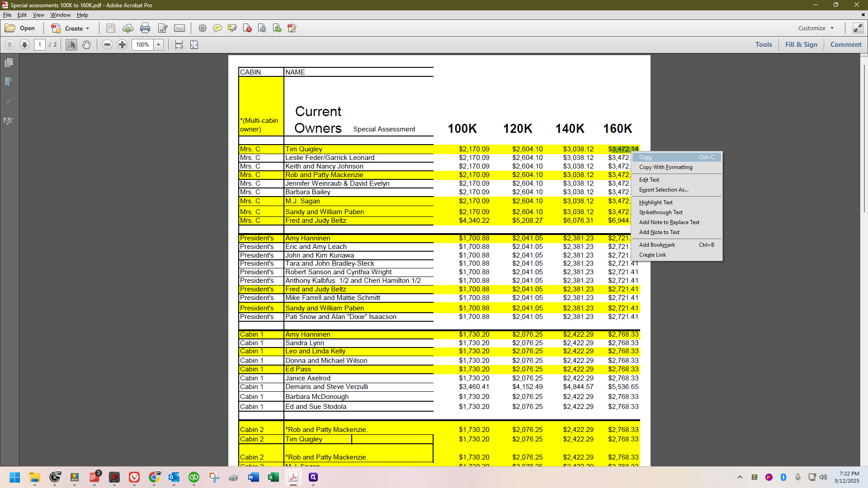The width and height of the screenshot is (868, 488).
Task: Choose Add Bookmark from context menu
Action: (677, 245)
